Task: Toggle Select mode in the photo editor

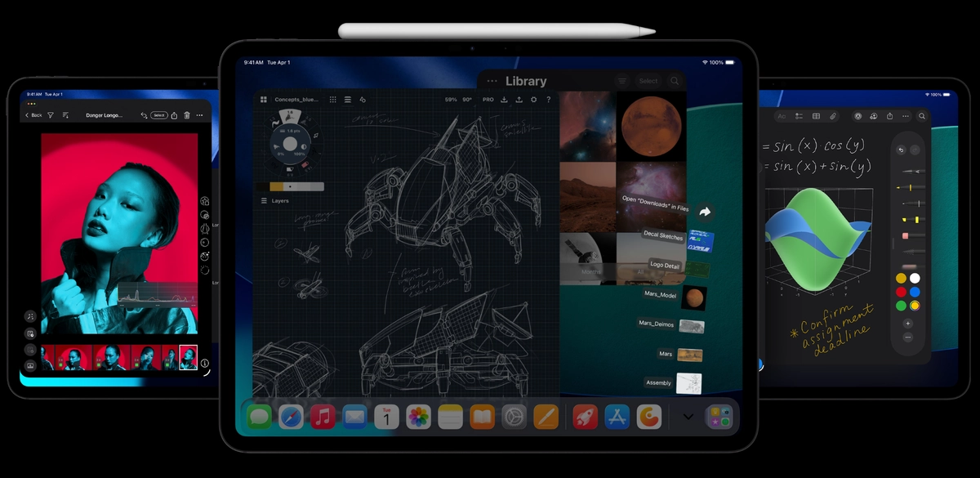Action: pos(158,115)
